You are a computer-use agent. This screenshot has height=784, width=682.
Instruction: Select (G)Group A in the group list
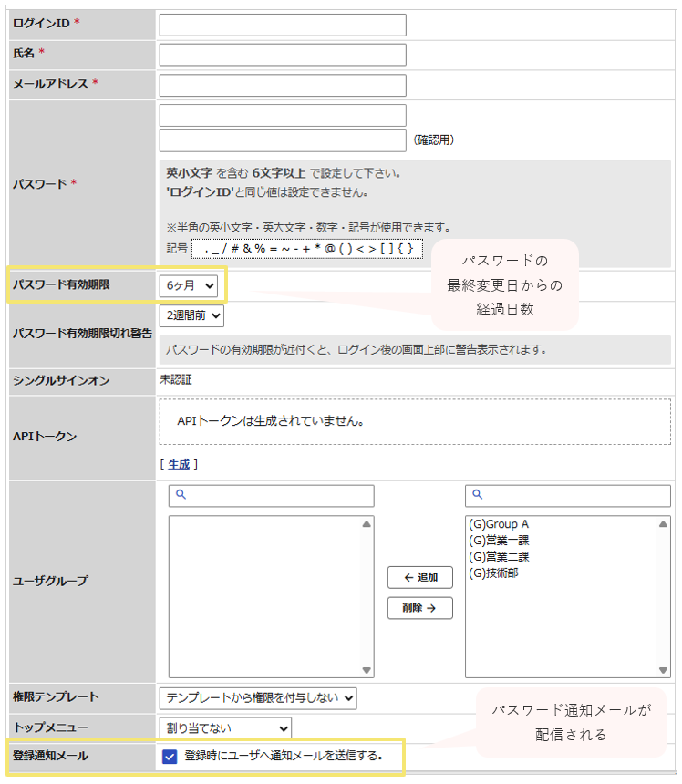[x=499, y=524]
